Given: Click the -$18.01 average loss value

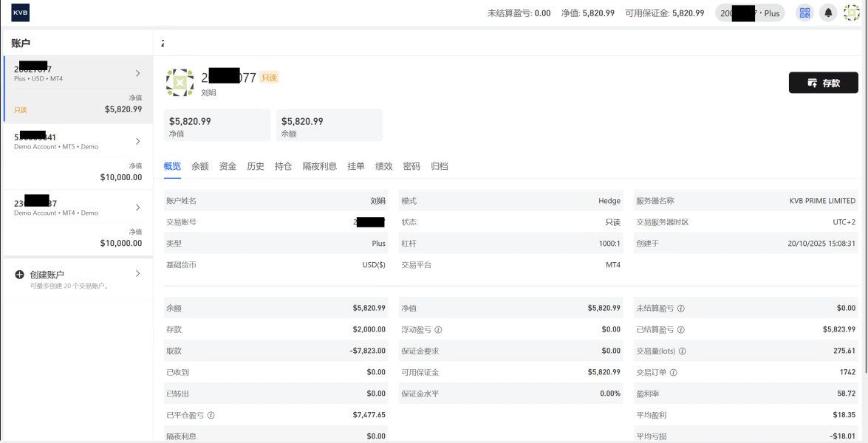Looking at the screenshot, I should point(843,436).
